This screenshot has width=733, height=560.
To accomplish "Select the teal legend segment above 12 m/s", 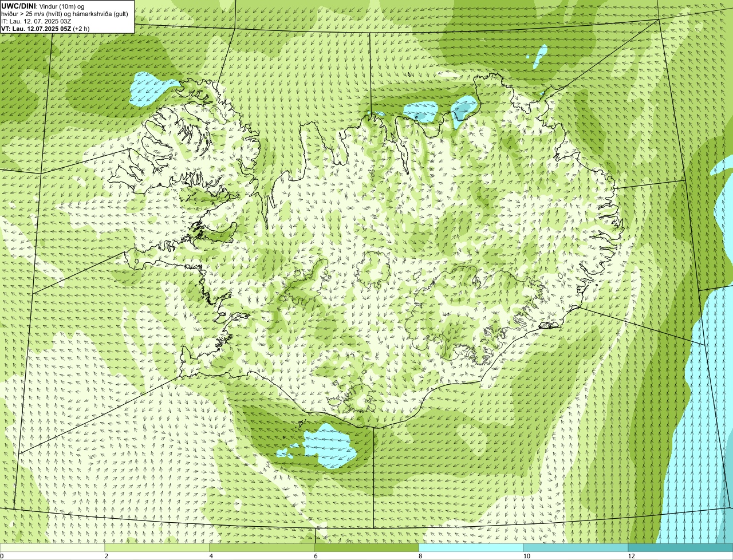I will 680,548.
